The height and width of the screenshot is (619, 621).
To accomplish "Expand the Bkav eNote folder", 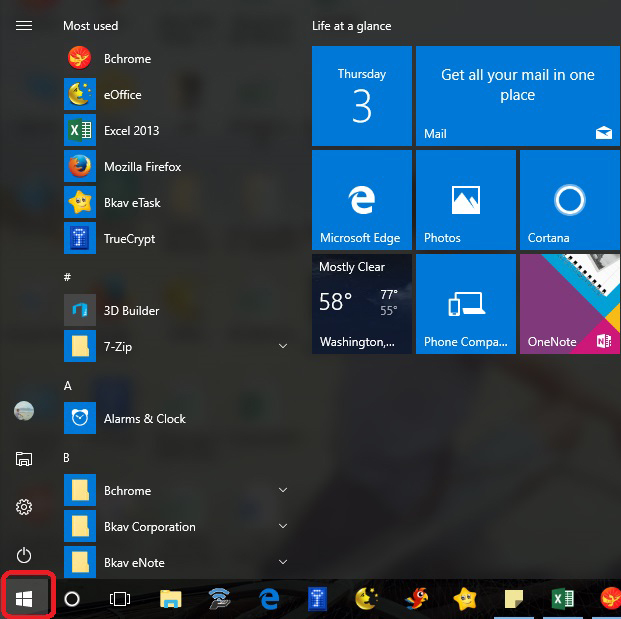I will tap(283, 562).
